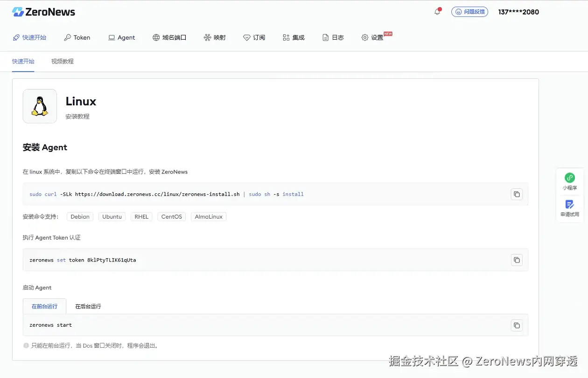Open the Token menu item
The height and width of the screenshot is (378, 588).
point(77,37)
